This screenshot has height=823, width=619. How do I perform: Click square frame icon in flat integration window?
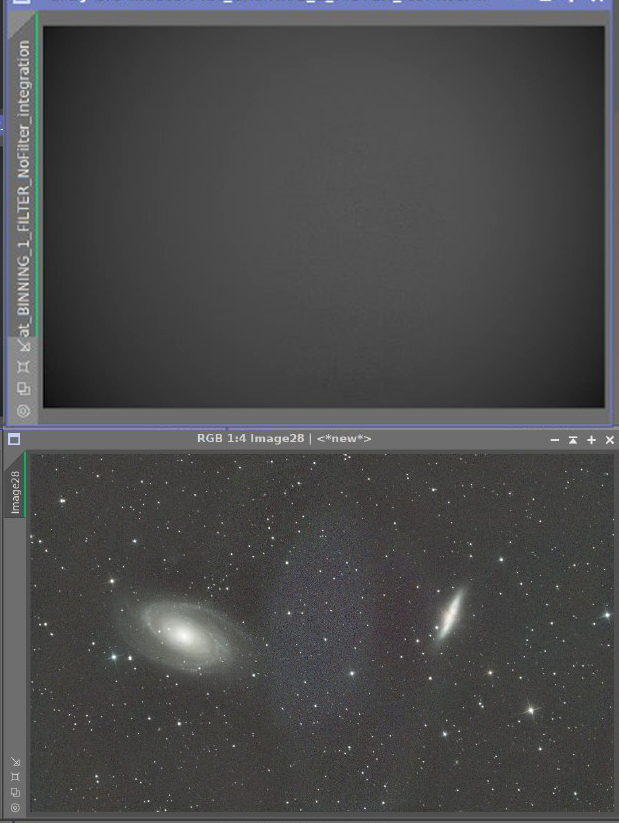coord(24,367)
